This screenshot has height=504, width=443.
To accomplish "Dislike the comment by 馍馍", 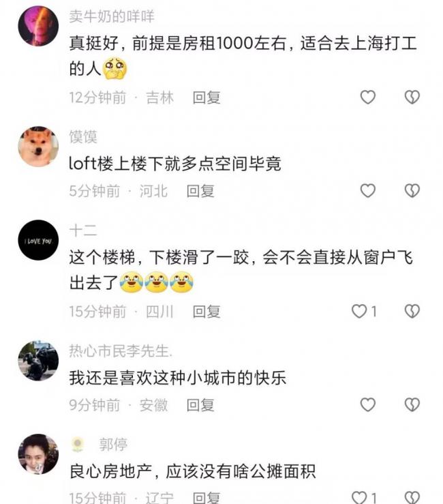I will 412,190.
